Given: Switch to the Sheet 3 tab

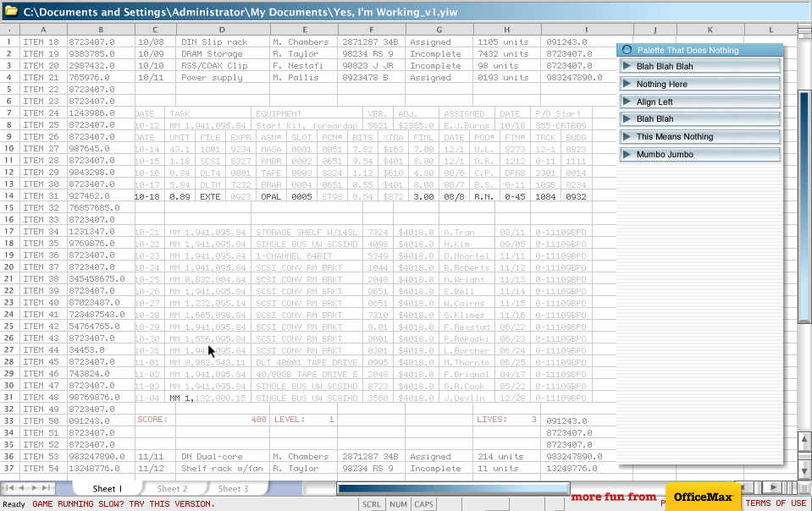Looking at the screenshot, I should click(x=233, y=488).
